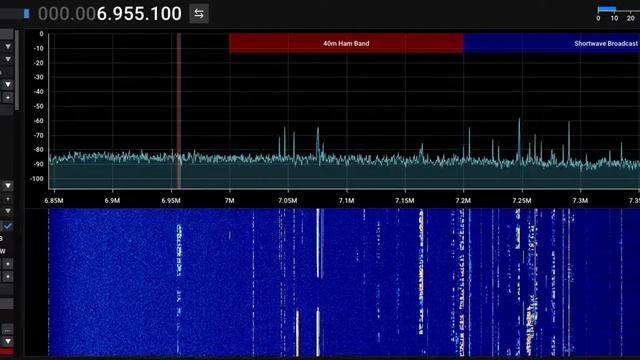Click the 7.15M frequency axis label

404,201
